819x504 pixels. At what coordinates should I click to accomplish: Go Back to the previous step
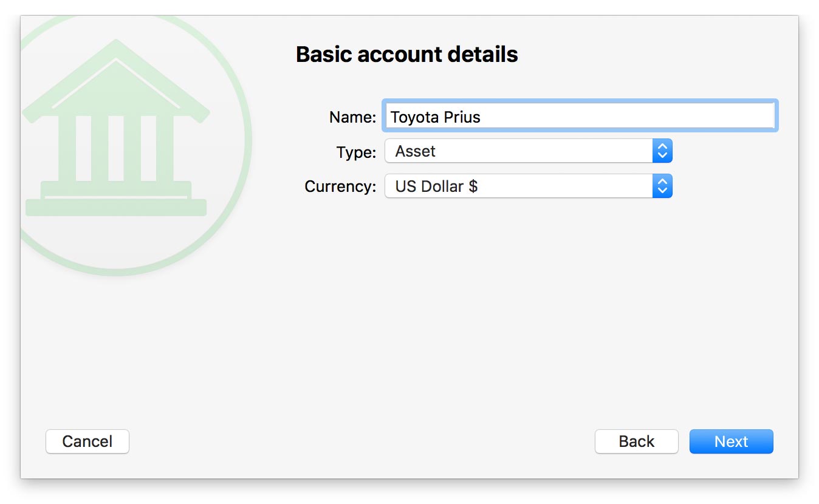[636, 441]
